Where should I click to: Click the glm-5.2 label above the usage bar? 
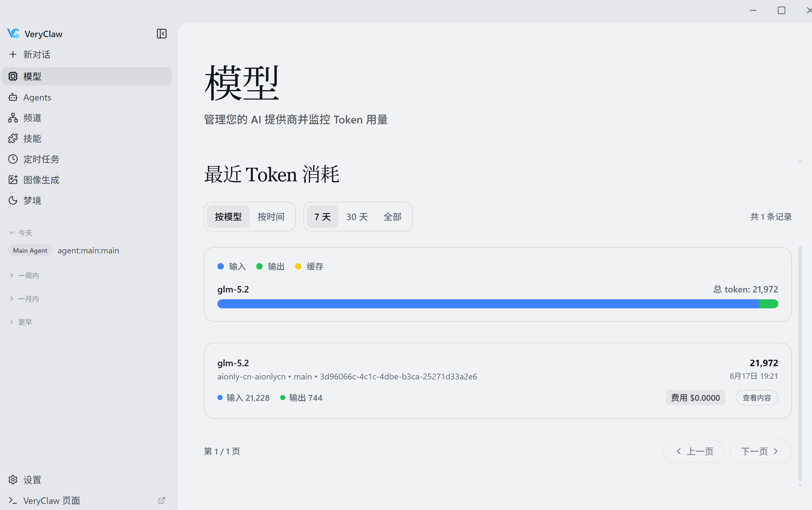click(x=233, y=289)
